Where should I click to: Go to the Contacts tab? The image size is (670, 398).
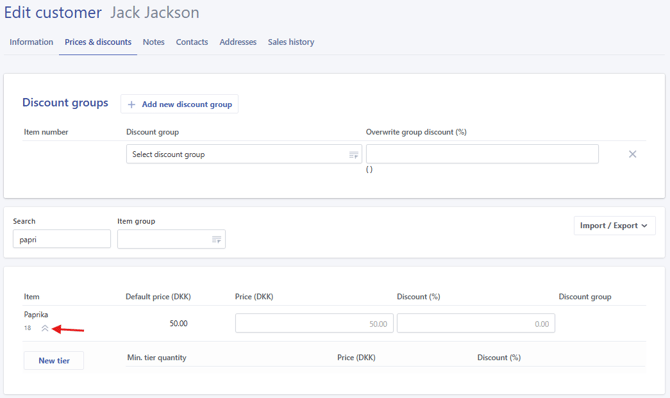click(x=192, y=42)
